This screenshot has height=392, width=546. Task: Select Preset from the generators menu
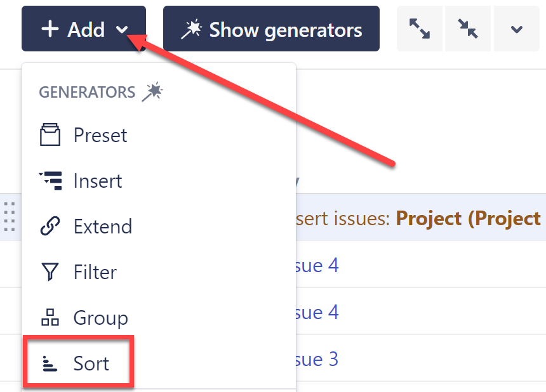[100, 135]
